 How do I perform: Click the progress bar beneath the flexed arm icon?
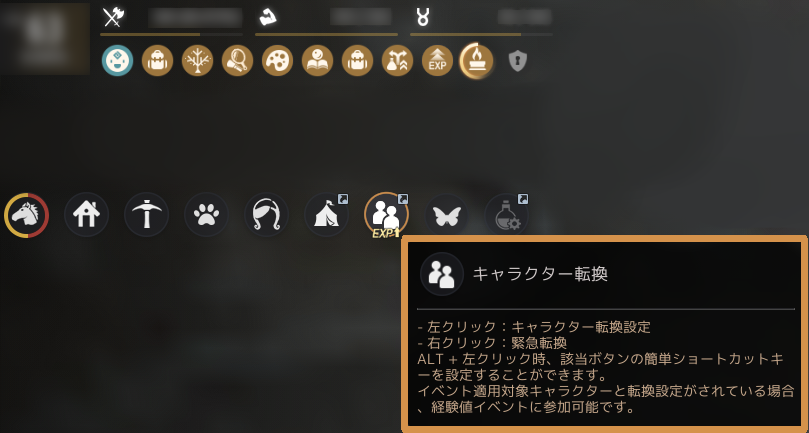(326, 35)
